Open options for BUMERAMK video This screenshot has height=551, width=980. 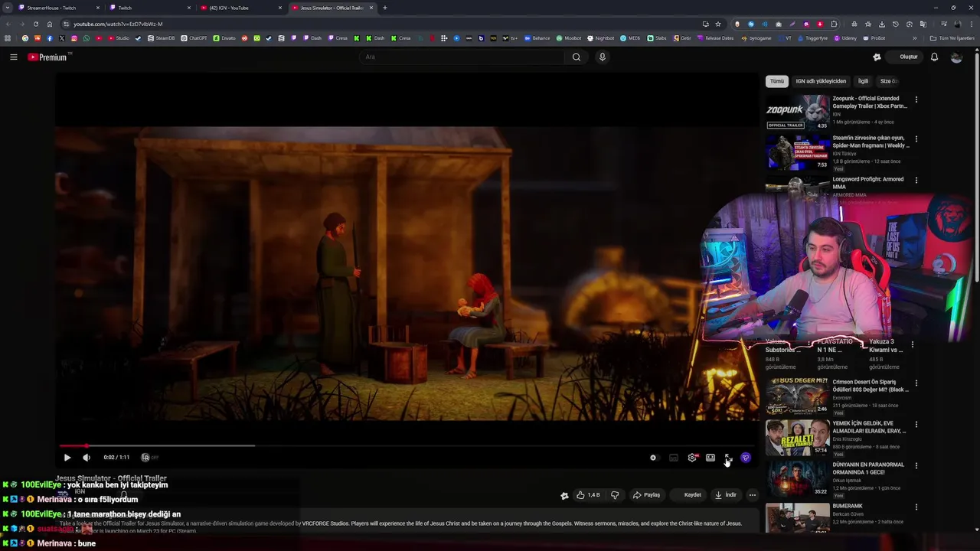pos(916,507)
